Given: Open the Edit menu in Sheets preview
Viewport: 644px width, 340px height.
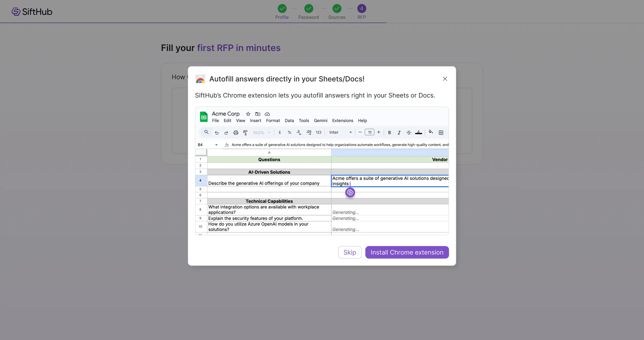Looking at the screenshot, I should (227, 121).
